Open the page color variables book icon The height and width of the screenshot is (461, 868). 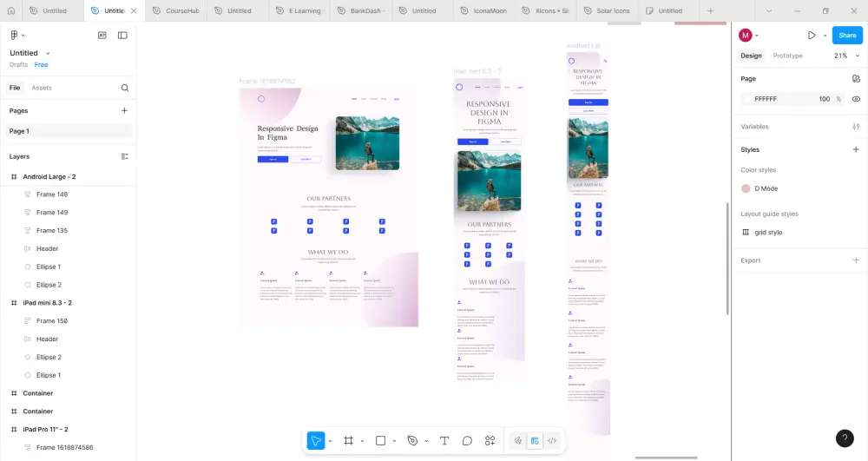856,79
